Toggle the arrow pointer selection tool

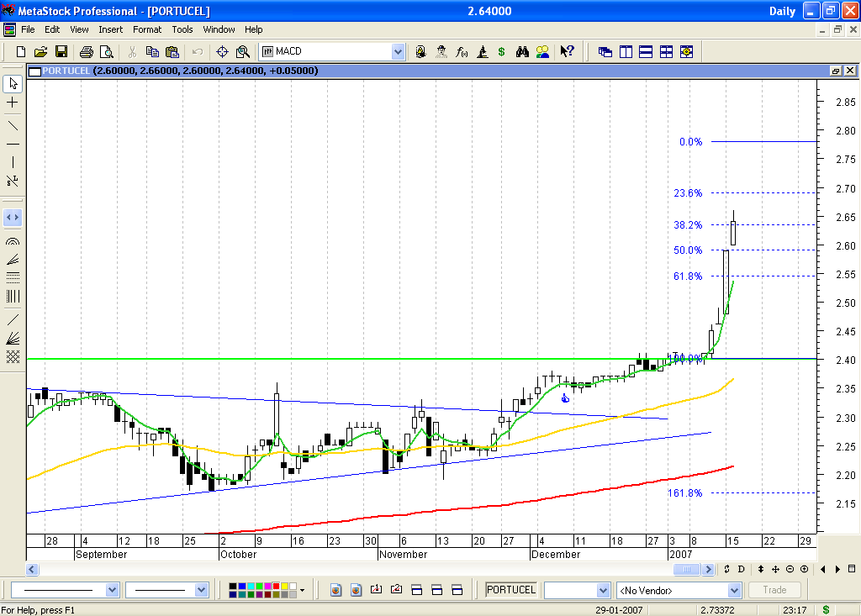click(13, 84)
